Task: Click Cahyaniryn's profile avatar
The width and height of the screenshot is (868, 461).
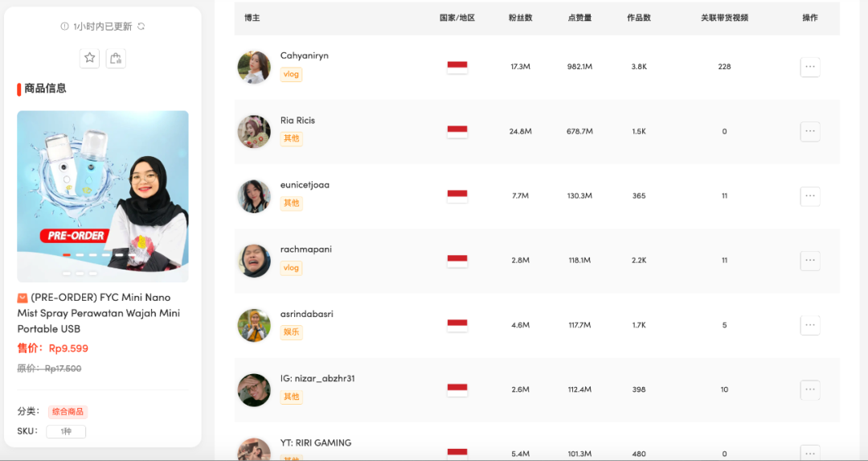Action: click(x=254, y=67)
